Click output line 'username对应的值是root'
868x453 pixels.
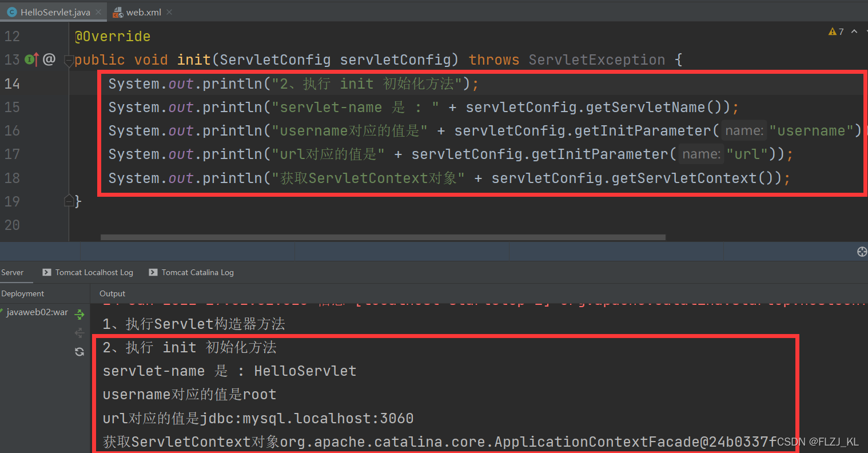(189, 395)
